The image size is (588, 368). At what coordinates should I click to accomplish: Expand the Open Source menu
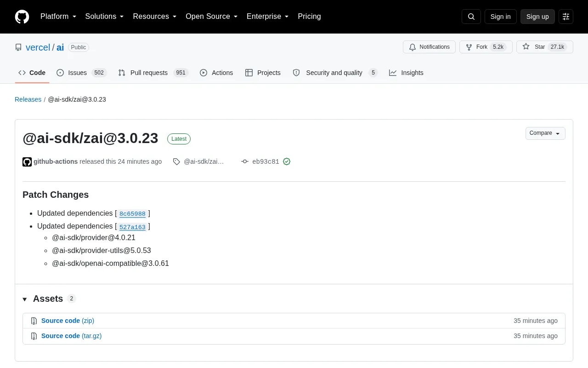[x=212, y=17]
